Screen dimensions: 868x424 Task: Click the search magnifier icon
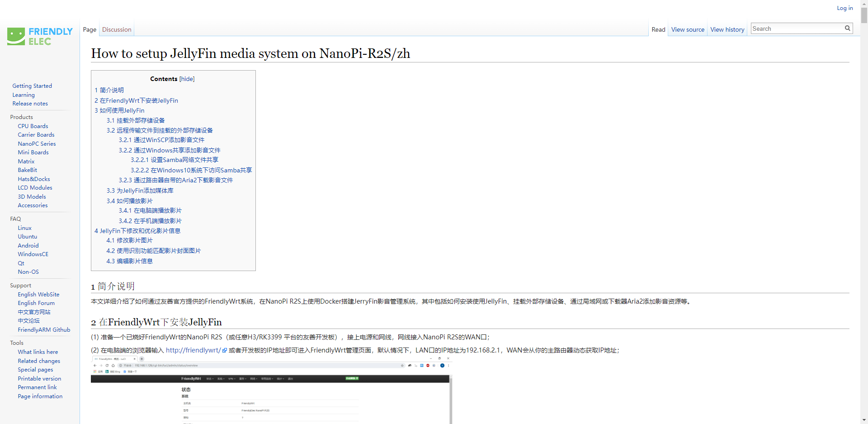click(x=848, y=28)
